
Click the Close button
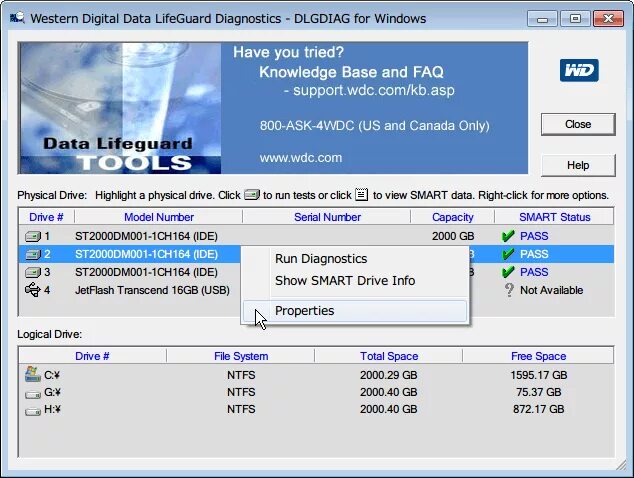pos(578,124)
